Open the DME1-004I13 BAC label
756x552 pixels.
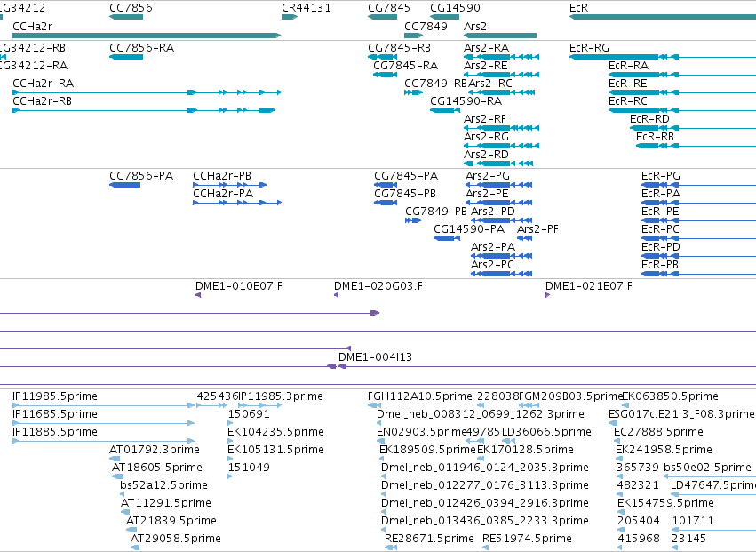[x=375, y=357]
